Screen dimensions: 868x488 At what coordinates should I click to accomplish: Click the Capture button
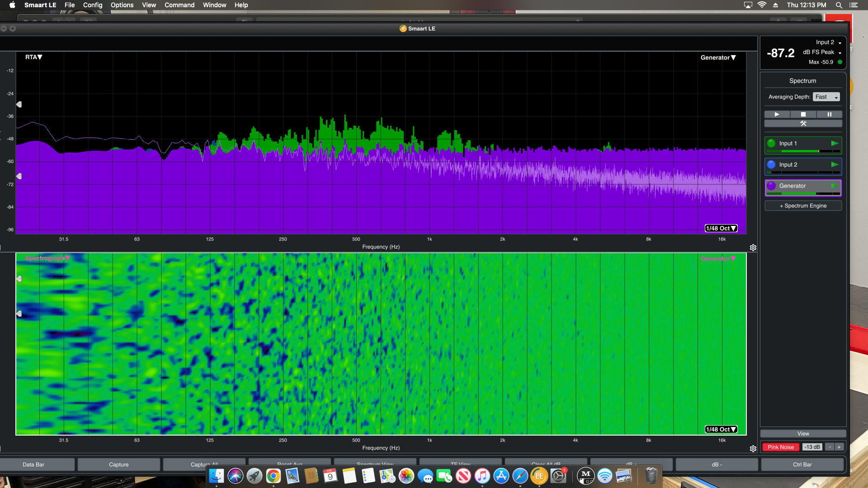(x=119, y=465)
